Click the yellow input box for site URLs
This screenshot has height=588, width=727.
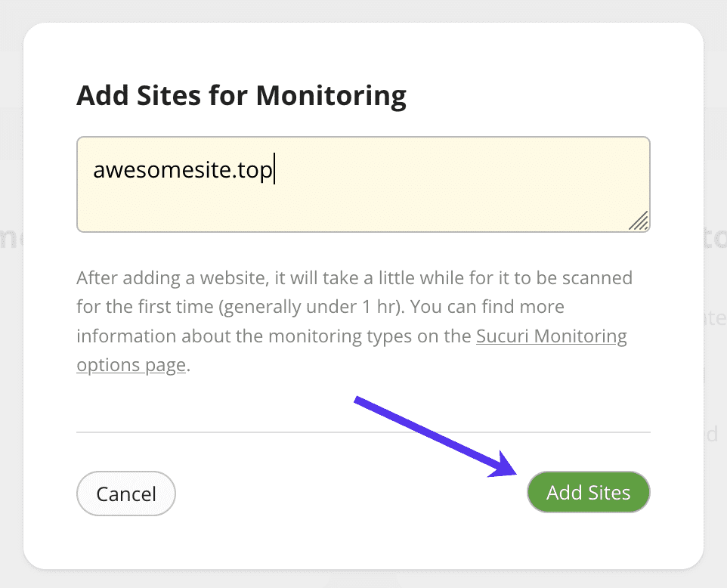(x=363, y=184)
